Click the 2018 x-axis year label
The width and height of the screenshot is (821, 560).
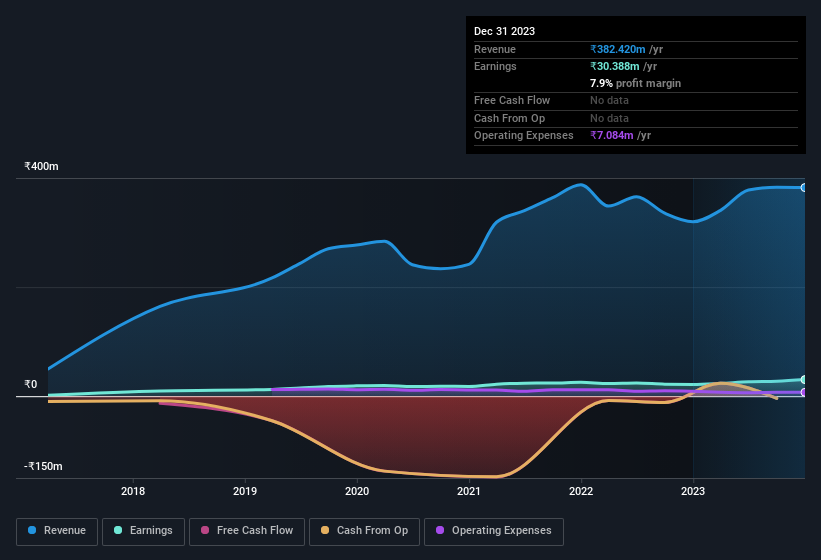tap(133, 491)
